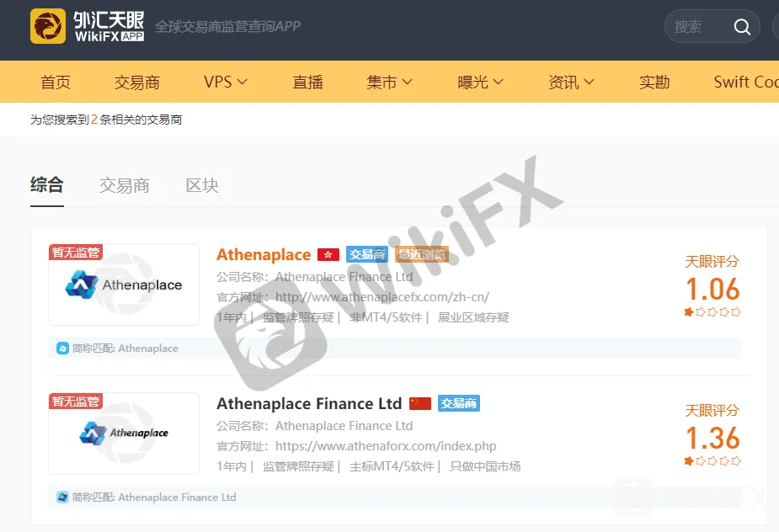Screen dimensions: 779x532
Task: Expand the 资讯 dropdown menu
Action: pyautogui.click(x=571, y=82)
